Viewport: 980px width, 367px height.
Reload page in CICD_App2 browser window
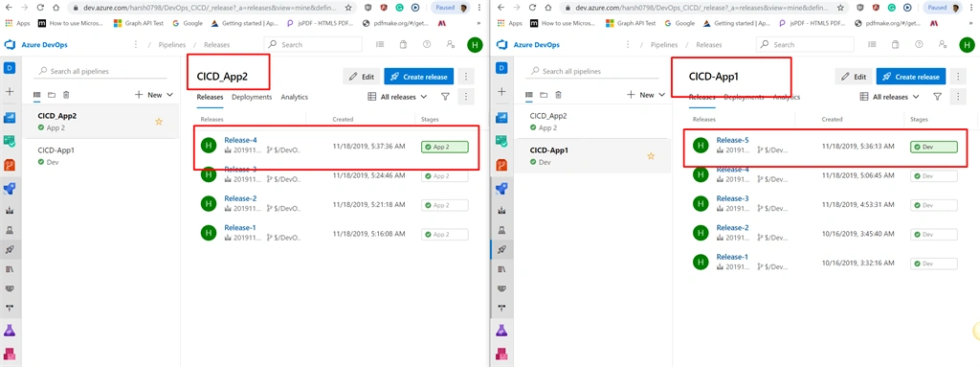tap(40, 8)
